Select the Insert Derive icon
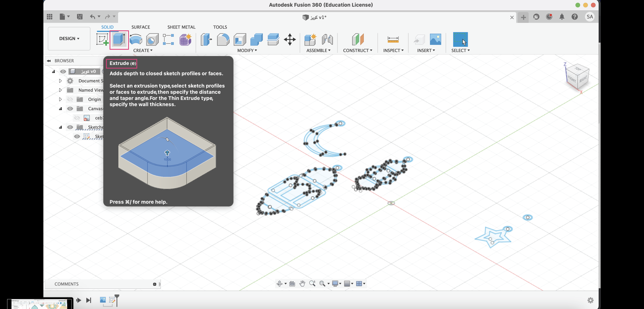 (x=419, y=40)
